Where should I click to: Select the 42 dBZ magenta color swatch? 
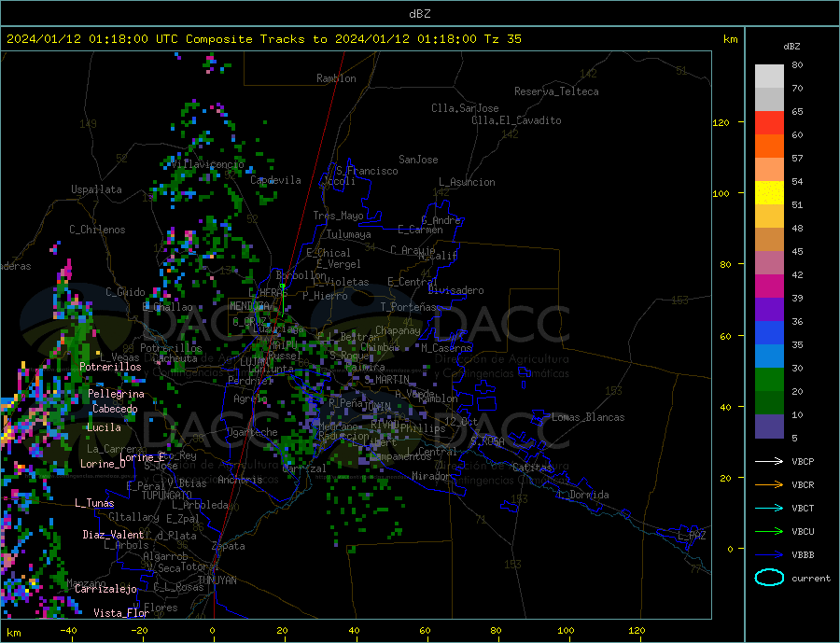click(769, 287)
